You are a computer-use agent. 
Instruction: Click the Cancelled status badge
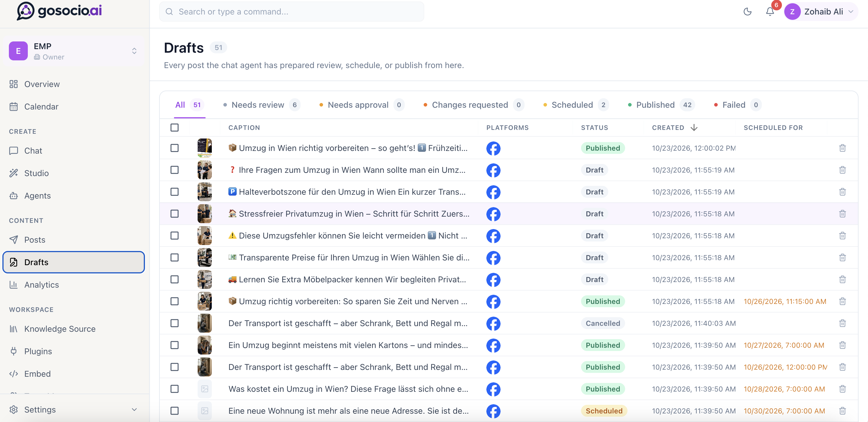(603, 323)
